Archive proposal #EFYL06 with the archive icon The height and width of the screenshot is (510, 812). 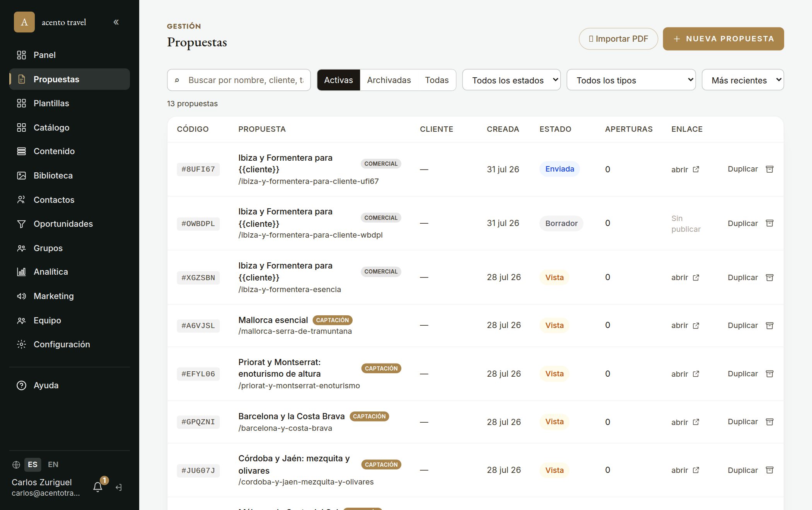click(769, 374)
